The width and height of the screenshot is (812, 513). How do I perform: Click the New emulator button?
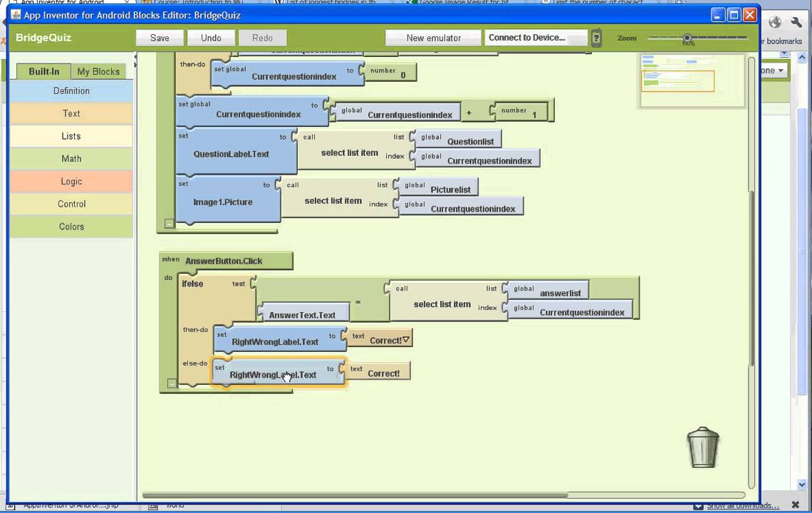[x=434, y=38]
